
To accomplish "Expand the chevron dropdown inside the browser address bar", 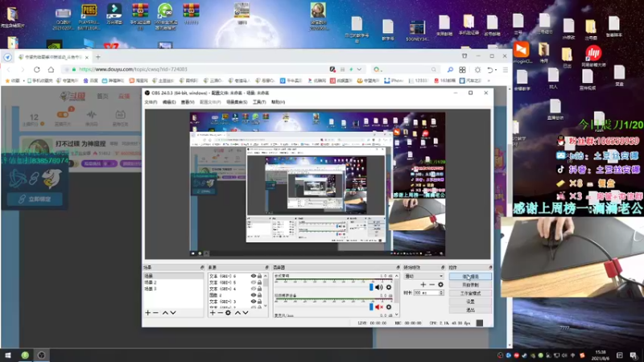I will click(x=359, y=69).
